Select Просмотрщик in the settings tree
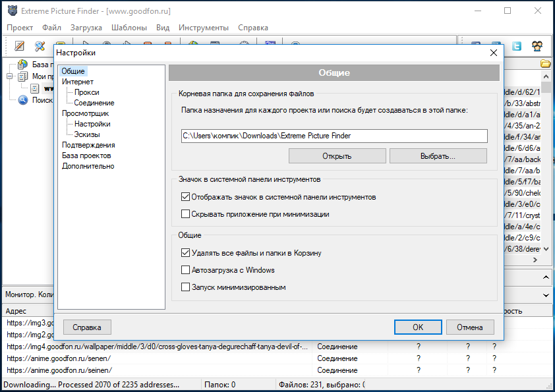Screen dimensions: 555x392 (85, 113)
